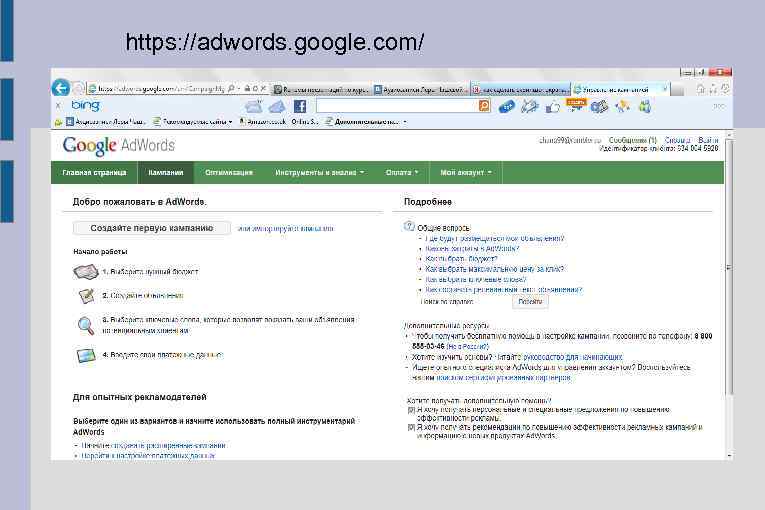Enable checkbox for personal special offers
This screenshot has width=765, height=510.
[411, 410]
